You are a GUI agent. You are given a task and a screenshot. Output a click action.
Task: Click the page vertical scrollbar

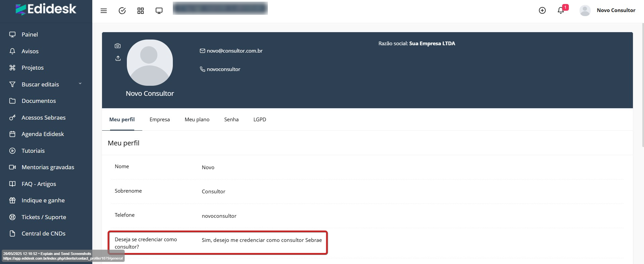tap(642, 84)
